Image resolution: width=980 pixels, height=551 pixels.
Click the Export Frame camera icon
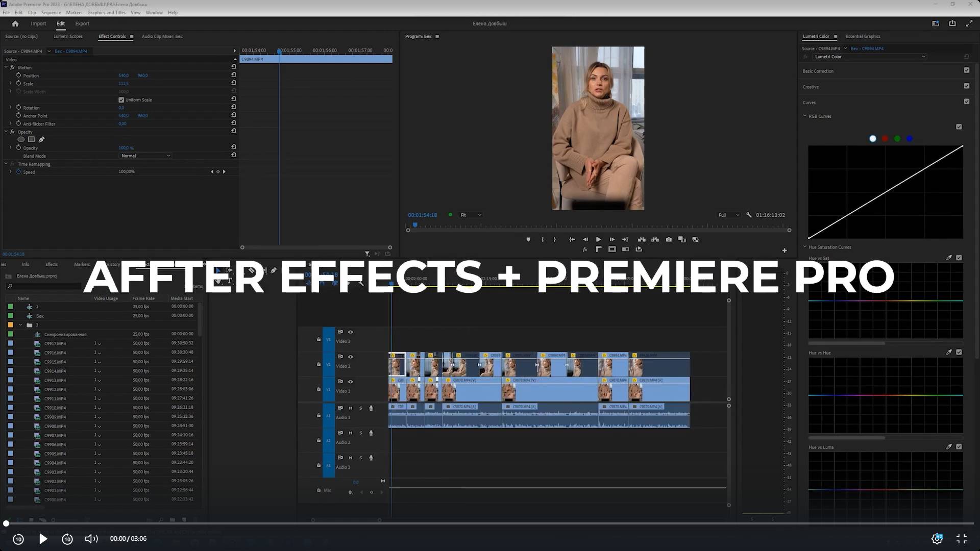(x=669, y=239)
